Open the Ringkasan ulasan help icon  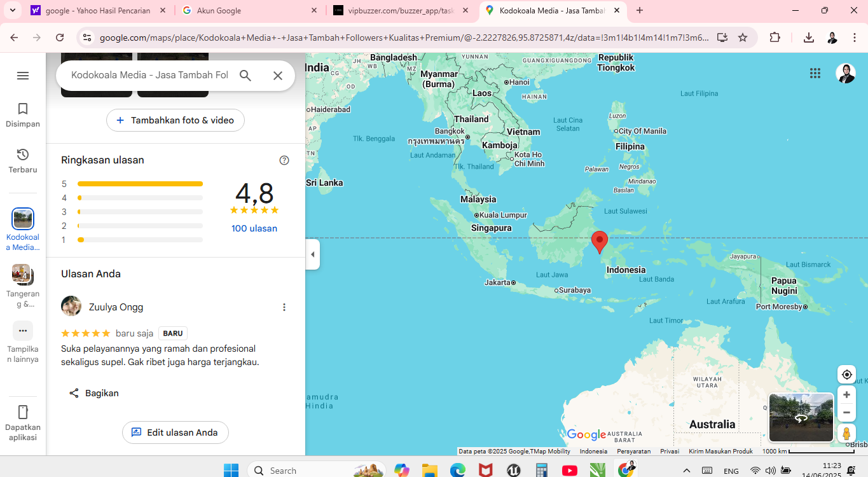(x=284, y=160)
